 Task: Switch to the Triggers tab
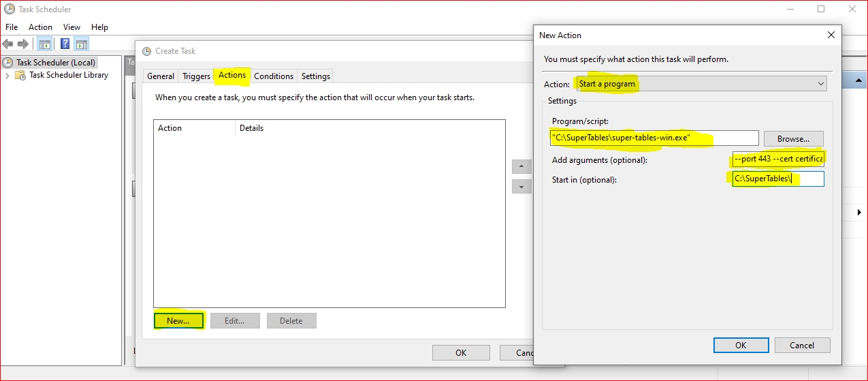point(196,76)
